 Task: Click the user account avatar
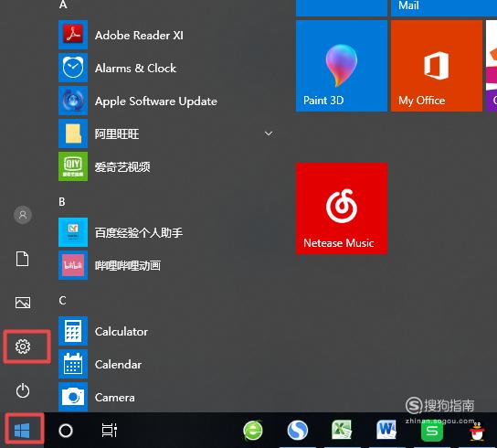click(23, 215)
